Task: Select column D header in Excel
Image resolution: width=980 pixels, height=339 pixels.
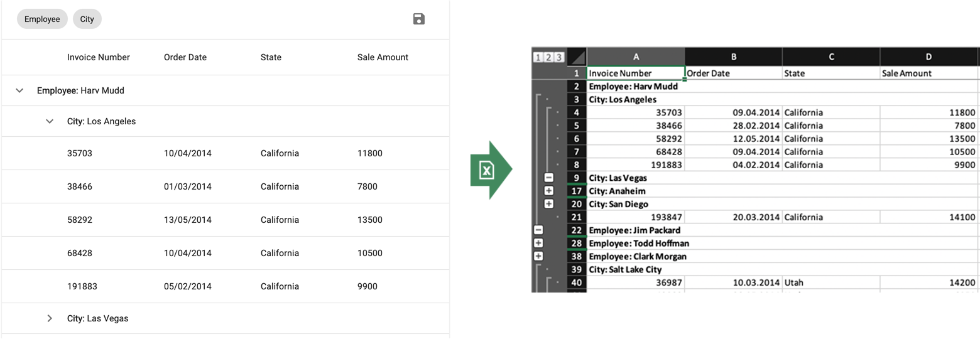Action: pos(928,56)
